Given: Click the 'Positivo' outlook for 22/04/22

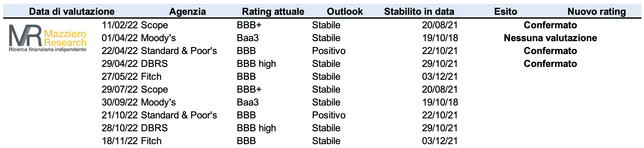Looking at the screenshot, I should (x=329, y=51).
